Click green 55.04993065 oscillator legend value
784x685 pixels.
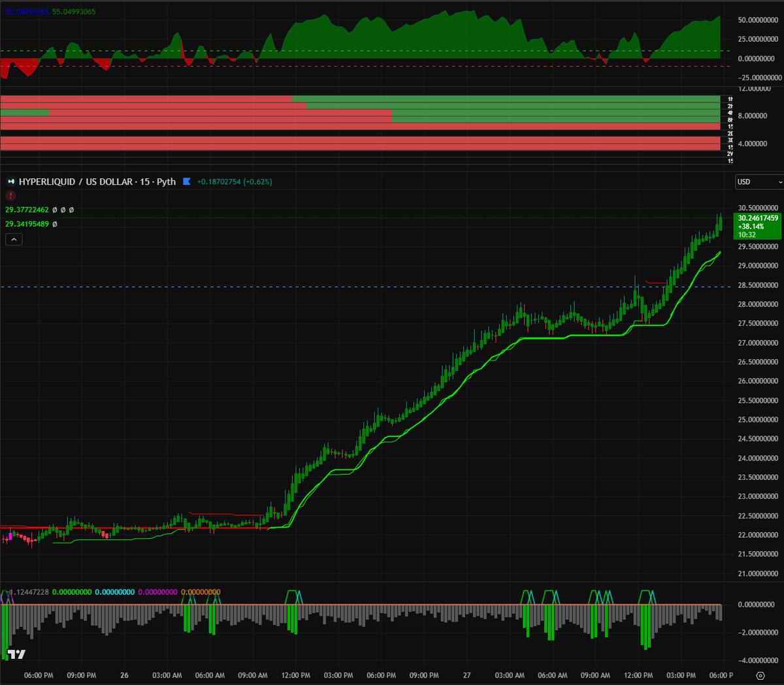[74, 12]
